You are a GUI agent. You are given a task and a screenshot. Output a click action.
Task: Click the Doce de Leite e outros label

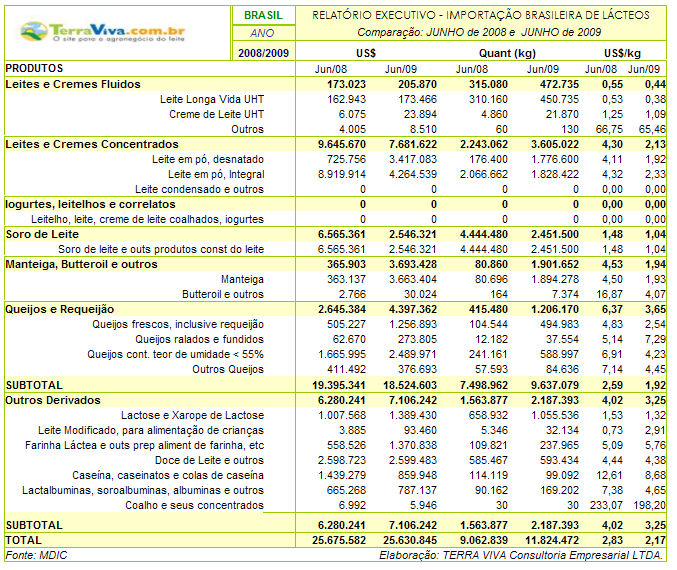coord(209,460)
